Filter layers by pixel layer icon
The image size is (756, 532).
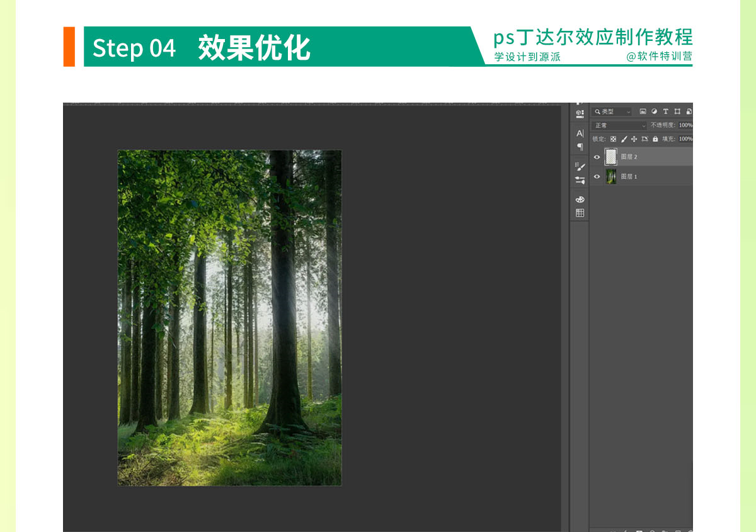point(643,111)
